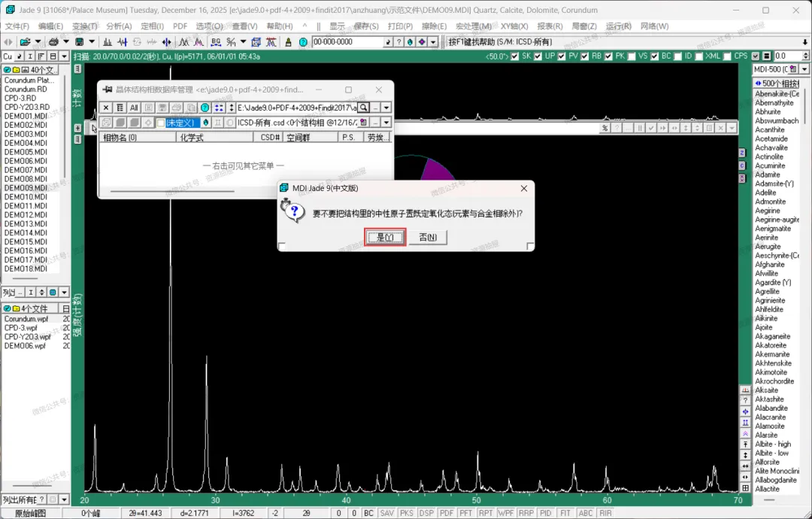Viewport: 812px width, 519px height.
Task: Click the paintbrush icon in main toolbar
Action: pyautogui.click(x=289, y=42)
